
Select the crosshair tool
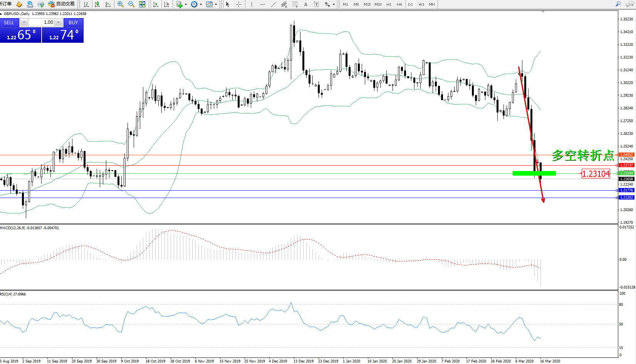[x=238, y=4]
